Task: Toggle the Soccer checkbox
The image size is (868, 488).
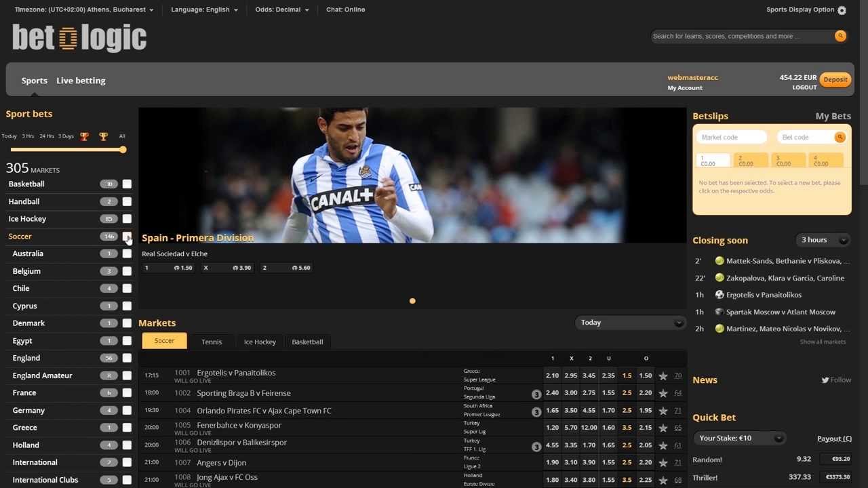Action: point(127,237)
